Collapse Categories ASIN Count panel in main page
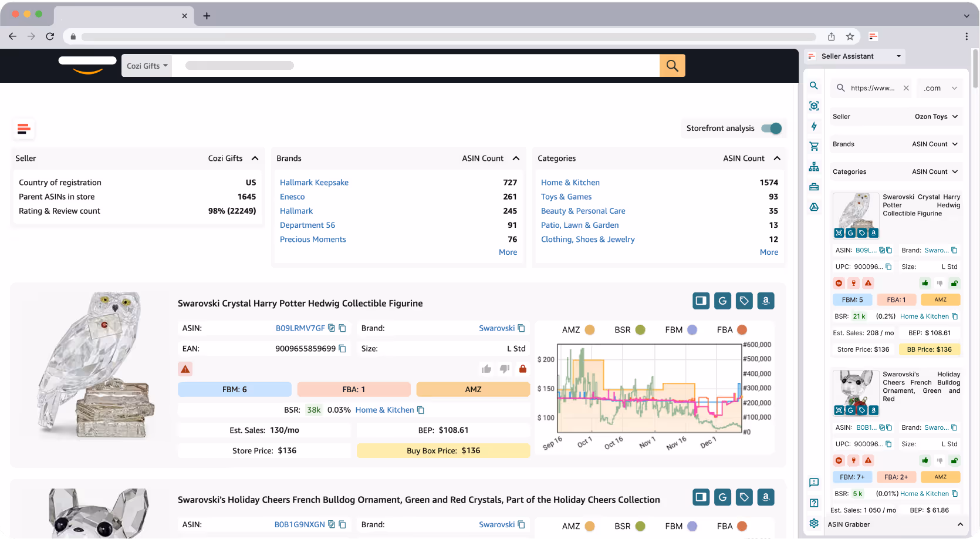Viewport: 980px width, 539px height. [777, 159]
